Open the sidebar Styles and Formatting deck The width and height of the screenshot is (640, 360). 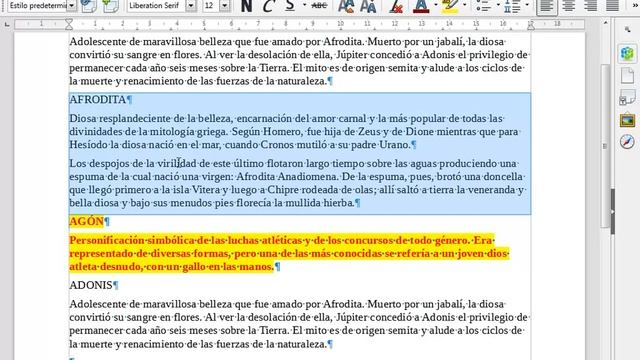(x=627, y=98)
